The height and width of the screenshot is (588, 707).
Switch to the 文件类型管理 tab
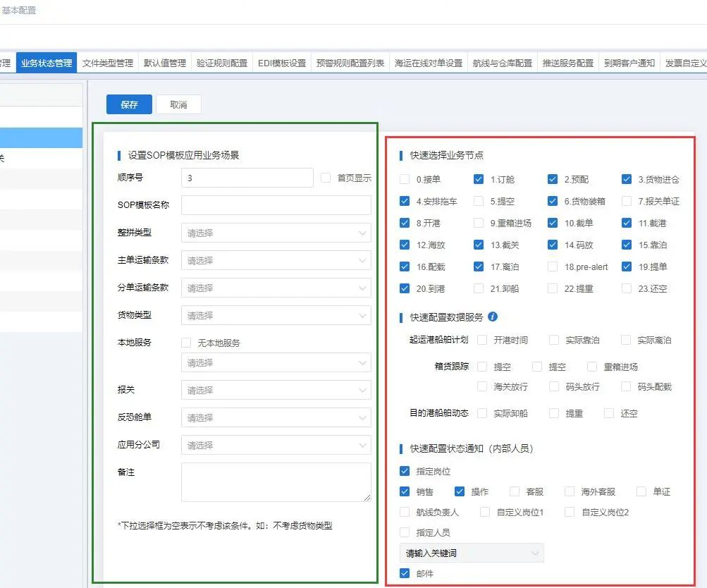pos(108,63)
